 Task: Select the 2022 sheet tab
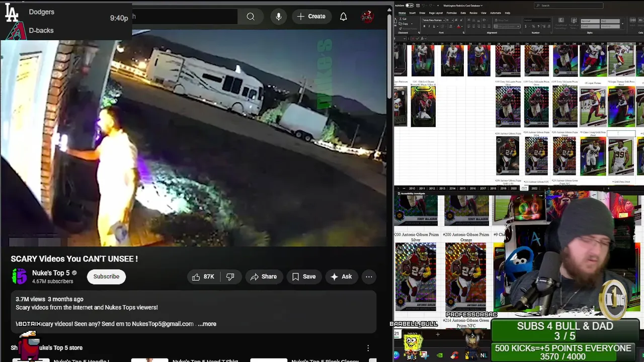click(x=534, y=189)
